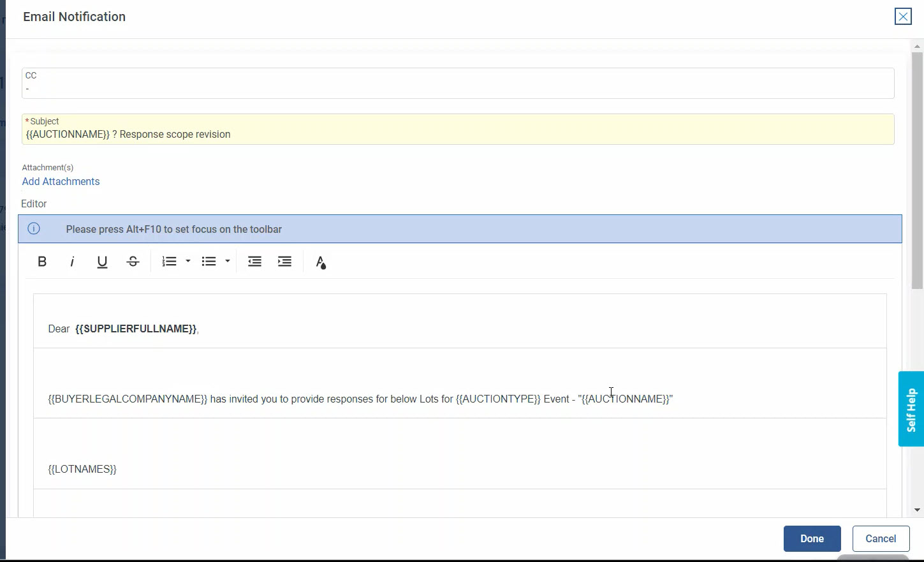The image size is (924, 562).
Task: Click the scrollbar down arrow
Action: tap(917, 510)
